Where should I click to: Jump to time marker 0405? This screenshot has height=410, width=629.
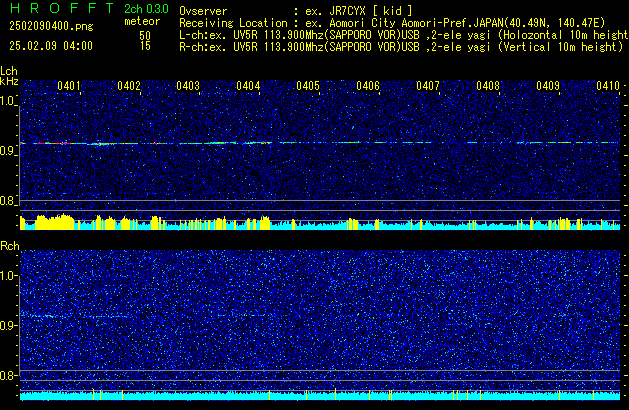(x=308, y=86)
